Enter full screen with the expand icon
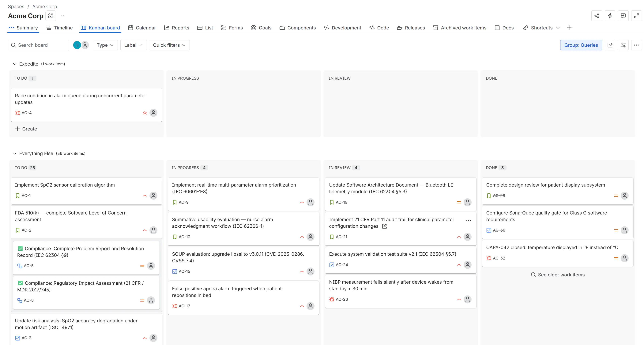The width and height of the screenshot is (644, 345). click(x=637, y=16)
